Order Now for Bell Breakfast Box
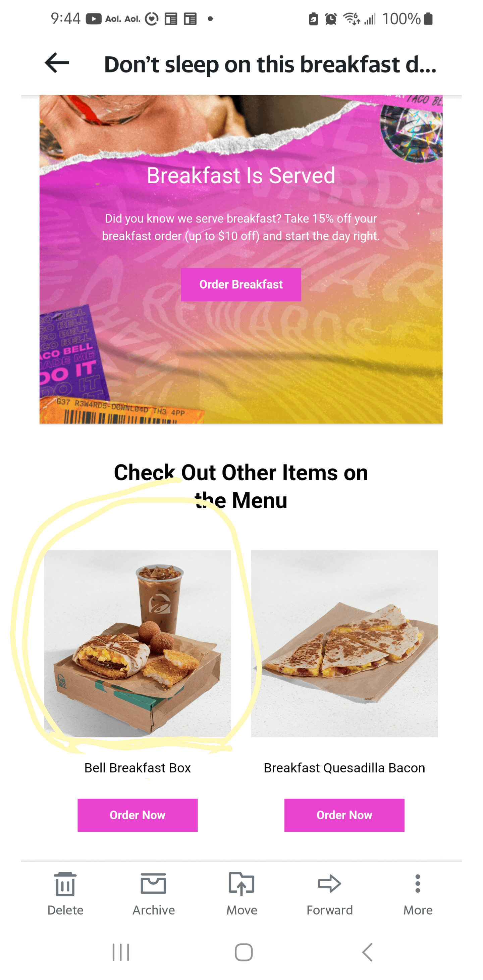Image resolution: width=483 pixels, height=980 pixels. coord(138,815)
